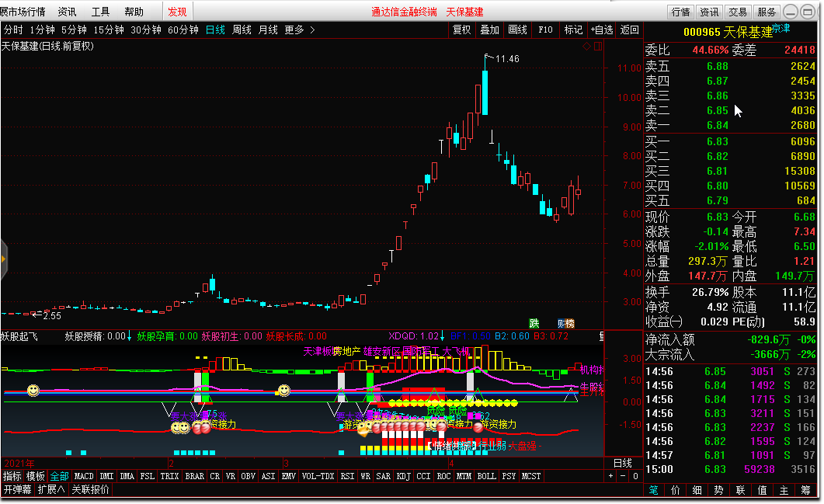824x504 pixels.
Task: Click the 0 reset button near zoom
Action: pos(635,476)
